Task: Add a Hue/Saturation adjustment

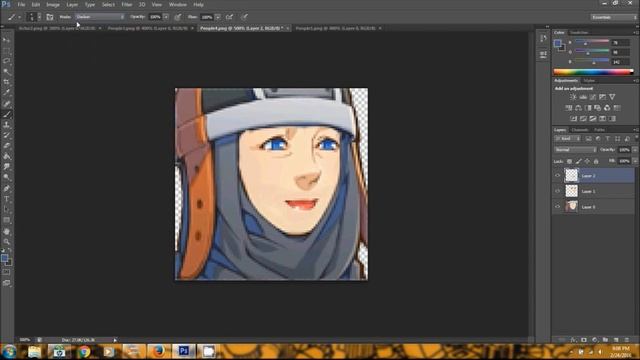Action: [569, 108]
